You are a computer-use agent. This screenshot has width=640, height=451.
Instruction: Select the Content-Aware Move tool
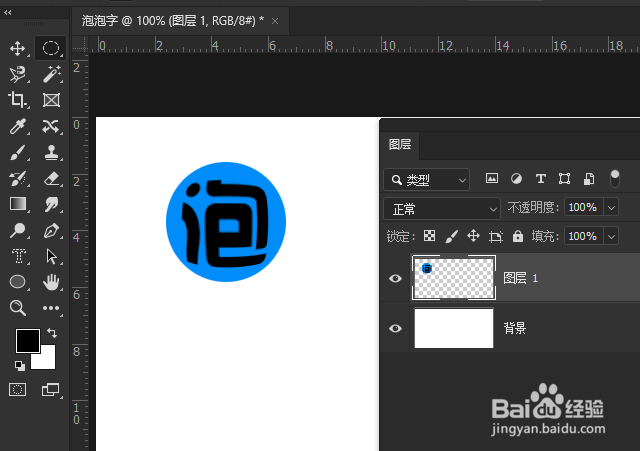click(51, 126)
